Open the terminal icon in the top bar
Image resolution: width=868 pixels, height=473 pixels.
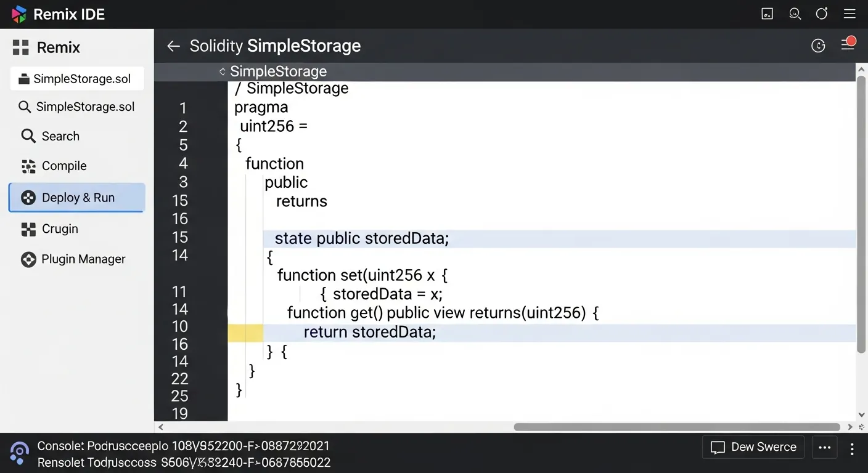(767, 13)
